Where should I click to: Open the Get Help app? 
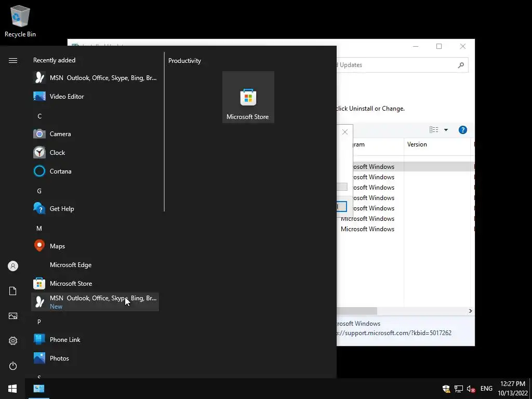(95, 208)
